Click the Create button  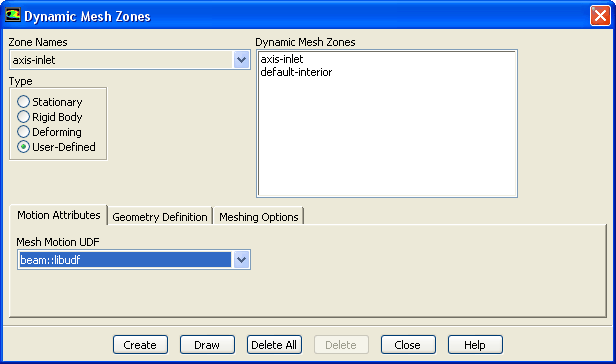[x=140, y=345]
